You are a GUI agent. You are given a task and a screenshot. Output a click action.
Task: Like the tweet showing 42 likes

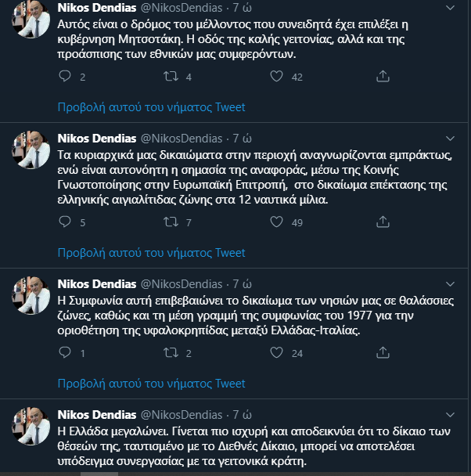276,76
